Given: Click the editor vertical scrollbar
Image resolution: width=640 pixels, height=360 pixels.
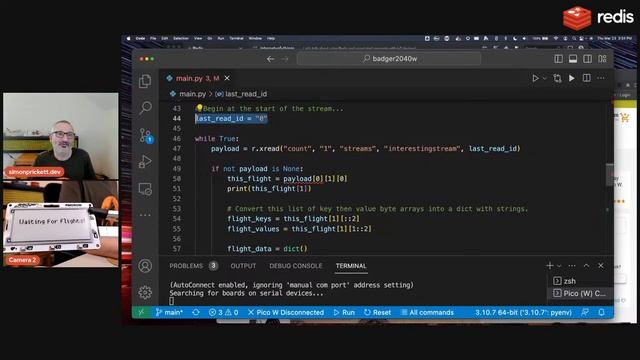Looking at the screenshot, I should [609, 175].
